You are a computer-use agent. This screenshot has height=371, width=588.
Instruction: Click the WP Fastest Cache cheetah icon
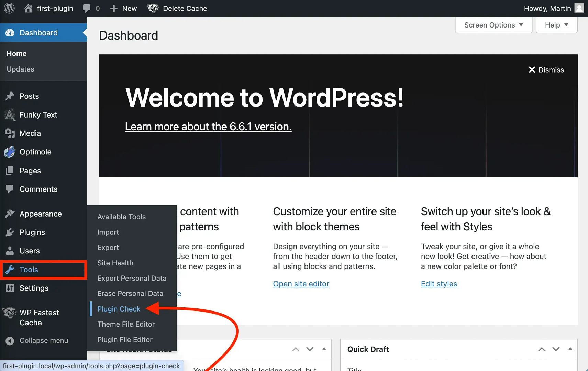(x=9, y=313)
